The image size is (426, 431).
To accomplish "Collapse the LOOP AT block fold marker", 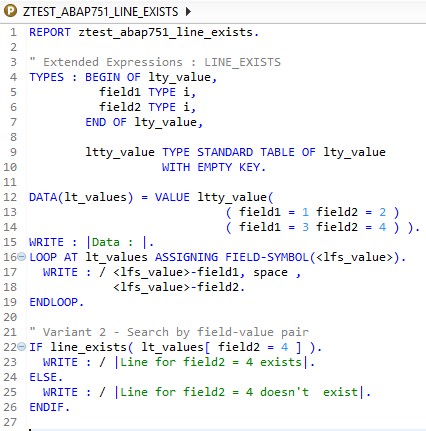I will [21, 257].
